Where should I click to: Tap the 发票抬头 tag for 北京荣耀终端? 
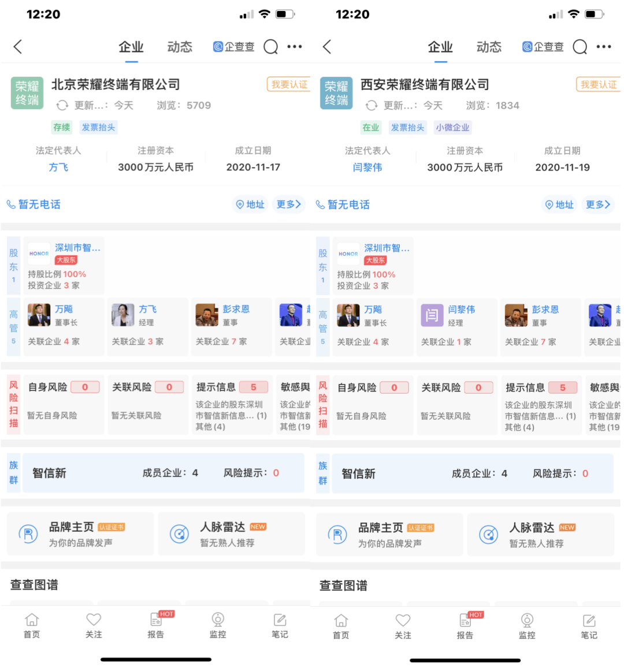click(x=99, y=127)
